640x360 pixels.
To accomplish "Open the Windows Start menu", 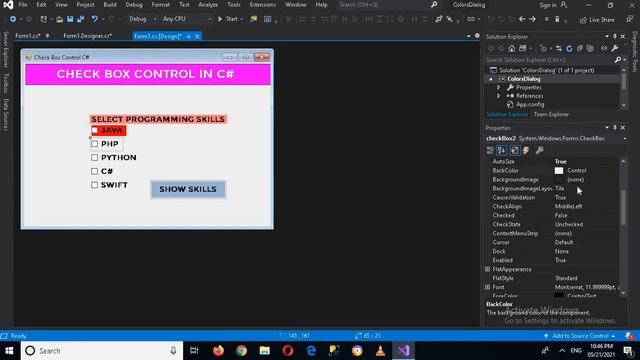I will pos(9,351).
